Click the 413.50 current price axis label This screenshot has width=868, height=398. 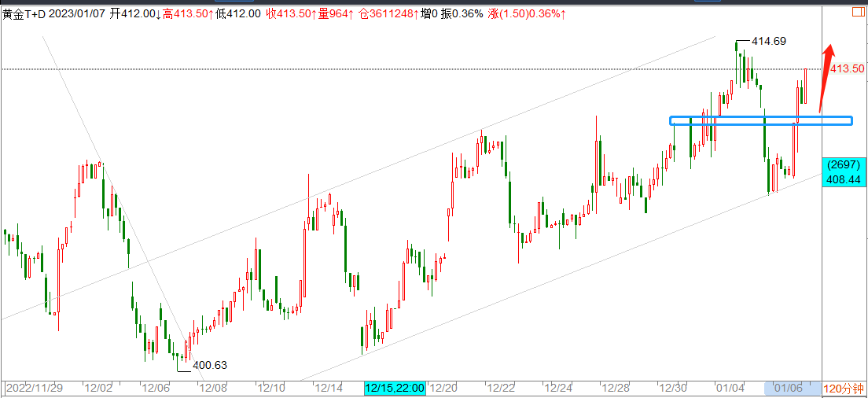point(848,68)
